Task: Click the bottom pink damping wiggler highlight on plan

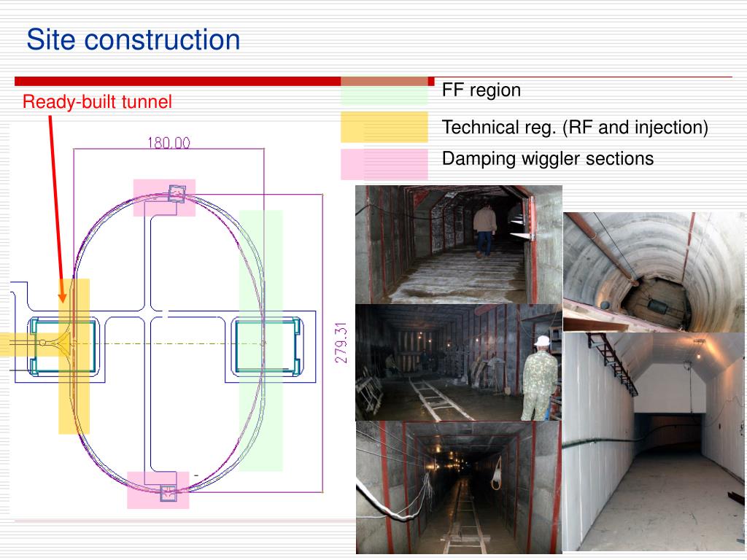Action: point(158,490)
